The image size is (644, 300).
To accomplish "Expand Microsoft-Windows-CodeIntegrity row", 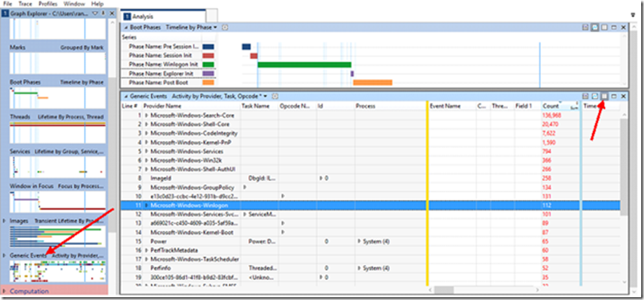I will coord(146,134).
